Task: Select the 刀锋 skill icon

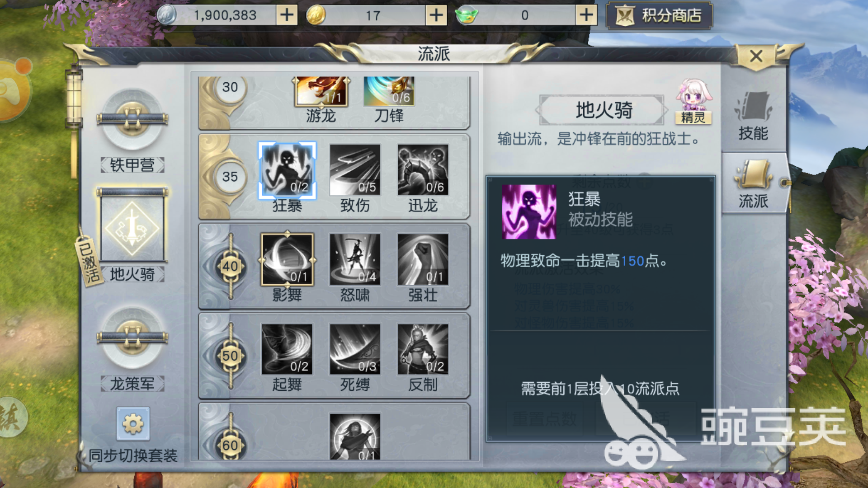Action: click(389, 91)
